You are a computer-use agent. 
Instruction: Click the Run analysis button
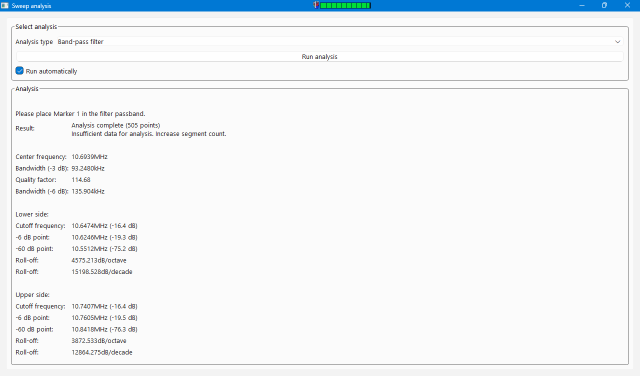[320, 57]
